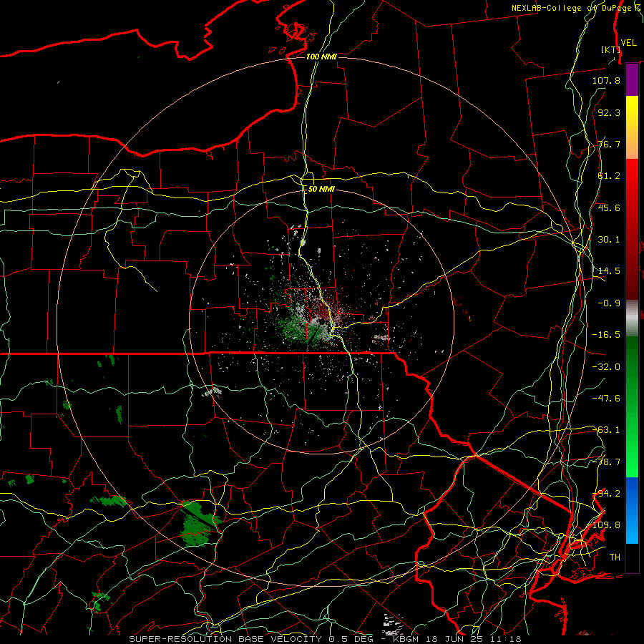The height and width of the screenshot is (644, 644).
Task: Click the [KT] units label
Action: 610,49
